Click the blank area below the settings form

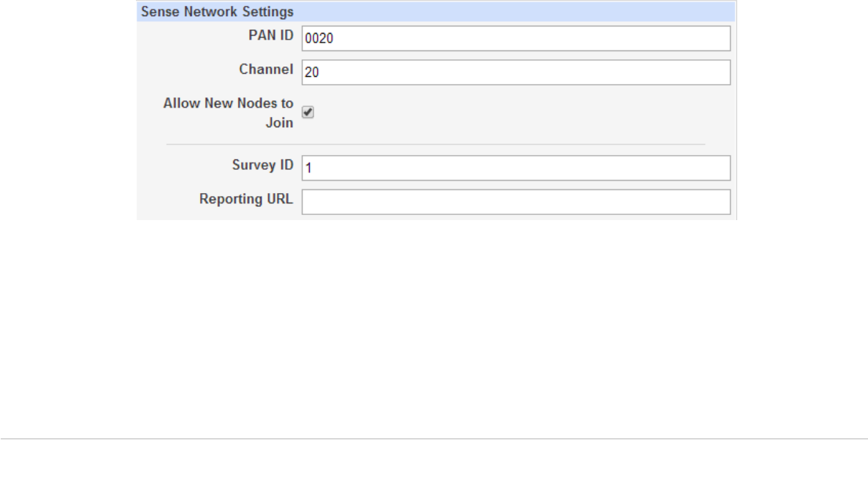pyautogui.click(x=435, y=329)
